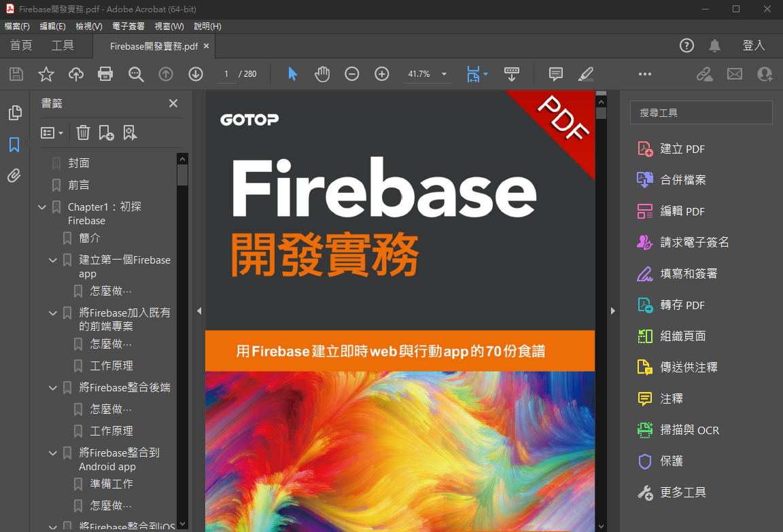Image resolution: width=783 pixels, height=532 pixels.
Task: Open notifications bell icon
Action: 714,46
